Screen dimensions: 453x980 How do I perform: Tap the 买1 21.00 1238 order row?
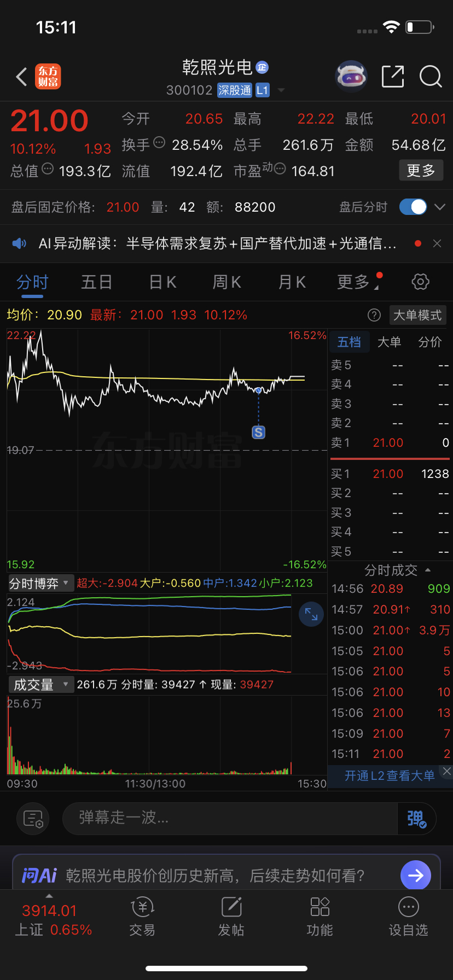coord(390,474)
